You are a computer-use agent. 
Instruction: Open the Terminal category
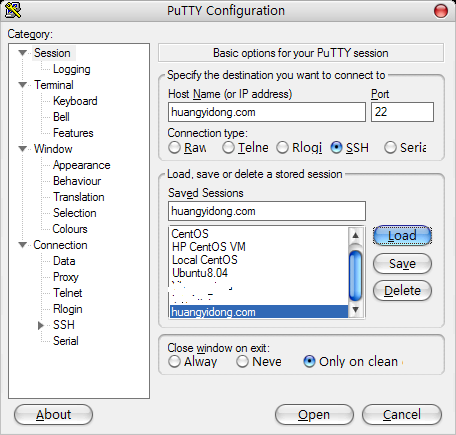54,85
